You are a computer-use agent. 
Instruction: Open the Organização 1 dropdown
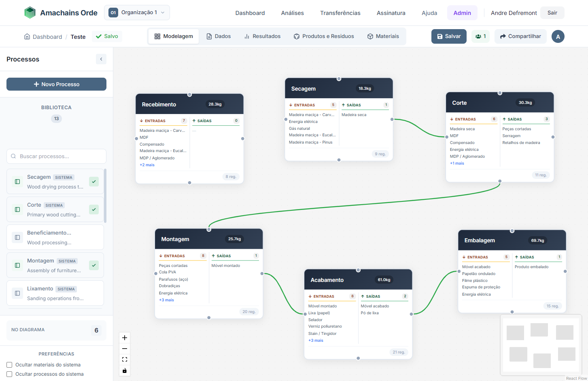(x=137, y=13)
